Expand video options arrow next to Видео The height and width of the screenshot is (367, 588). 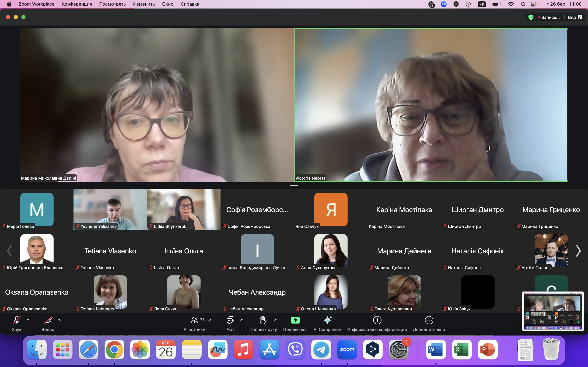pos(59,320)
